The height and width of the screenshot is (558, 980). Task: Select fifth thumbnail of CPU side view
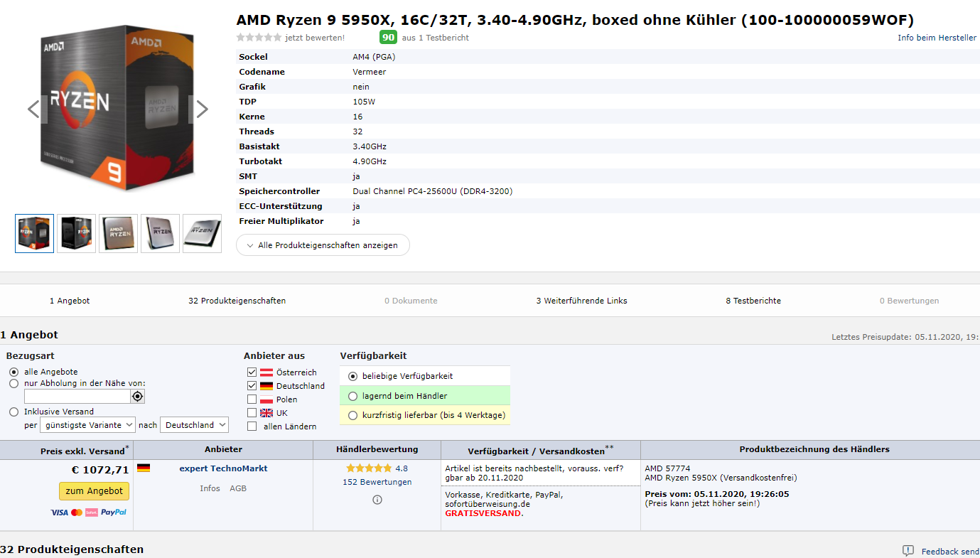202,233
